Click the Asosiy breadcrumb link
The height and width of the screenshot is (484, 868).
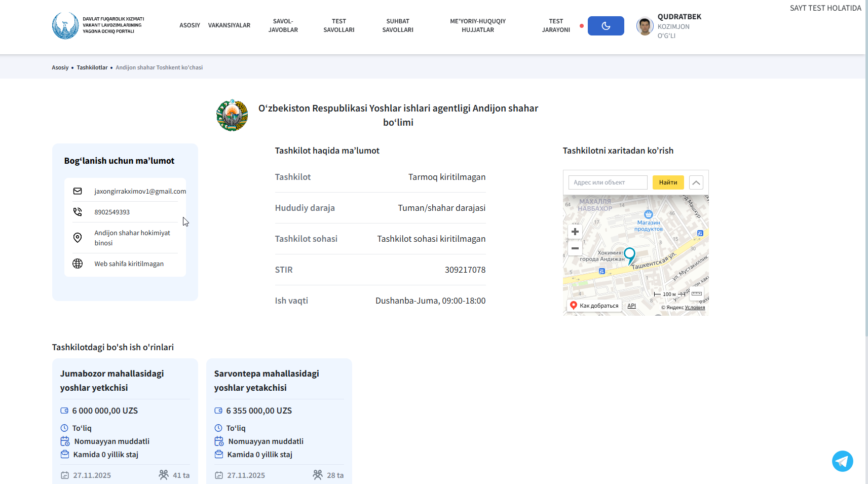tap(60, 67)
